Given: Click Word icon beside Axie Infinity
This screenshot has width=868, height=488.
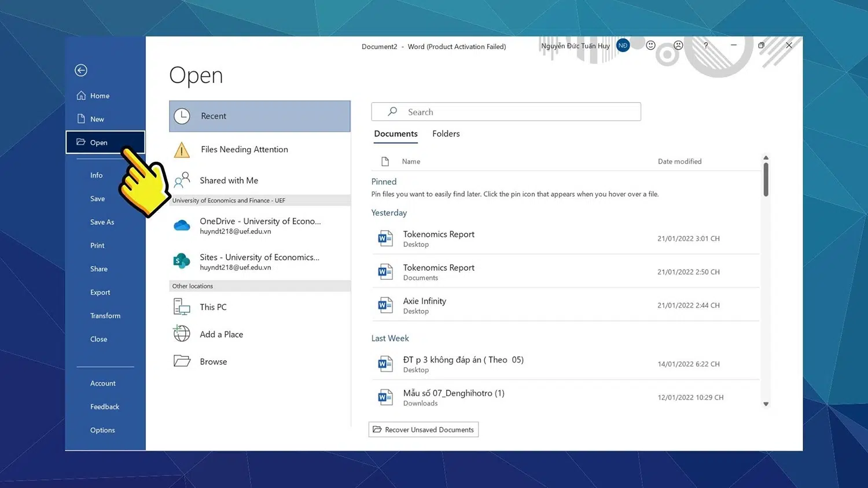Looking at the screenshot, I should coord(385,305).
